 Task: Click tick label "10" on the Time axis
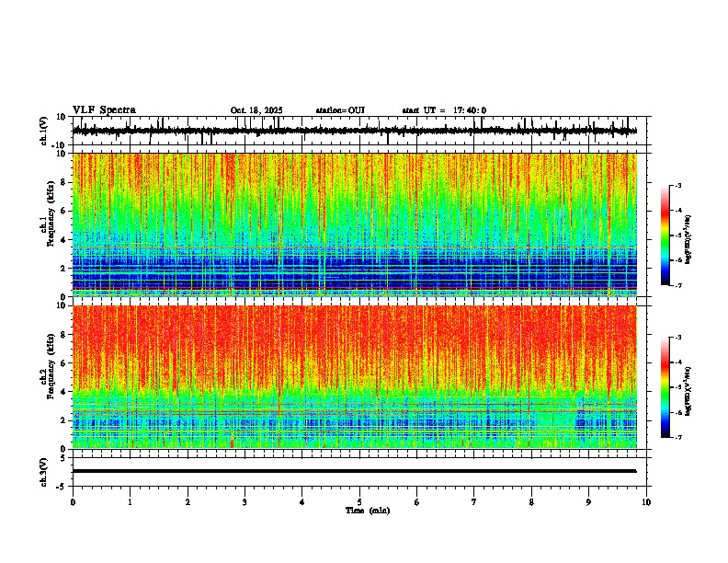point(646,502)
